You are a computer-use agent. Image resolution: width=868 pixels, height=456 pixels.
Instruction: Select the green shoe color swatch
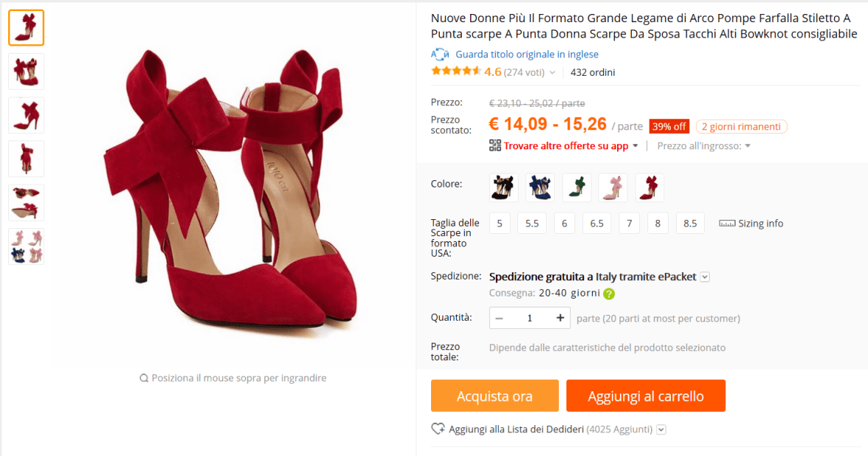(x=577, y=188)
